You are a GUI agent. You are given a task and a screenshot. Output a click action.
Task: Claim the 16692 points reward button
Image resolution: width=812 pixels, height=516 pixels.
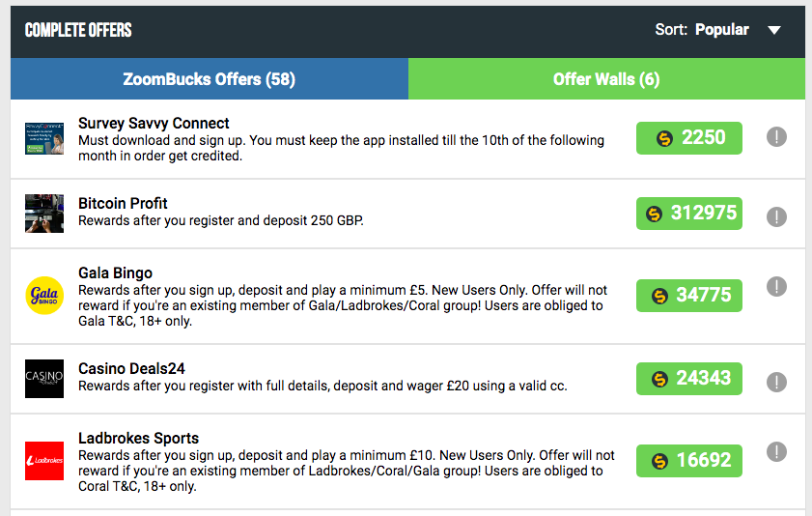688,461
